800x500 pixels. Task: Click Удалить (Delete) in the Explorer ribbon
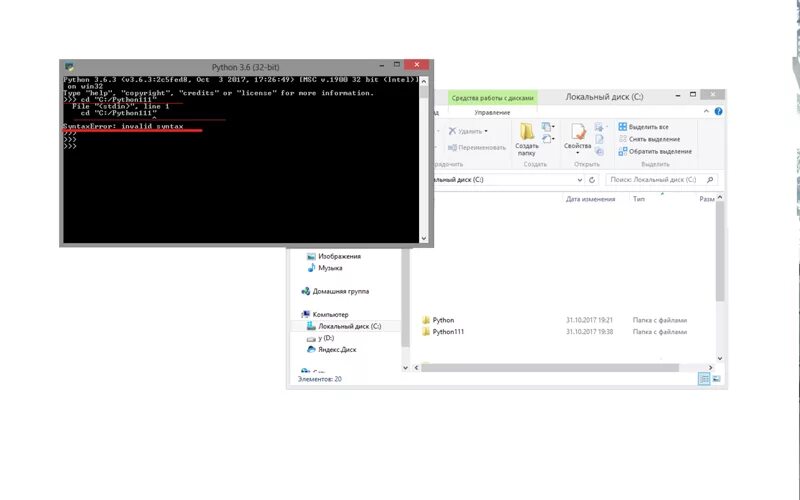point(467,131)
